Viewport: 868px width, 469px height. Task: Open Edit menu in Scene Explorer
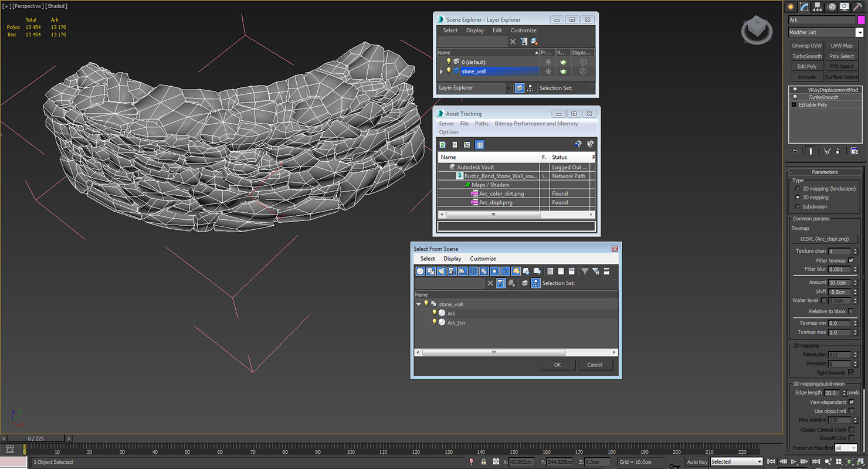click(497, 30)
